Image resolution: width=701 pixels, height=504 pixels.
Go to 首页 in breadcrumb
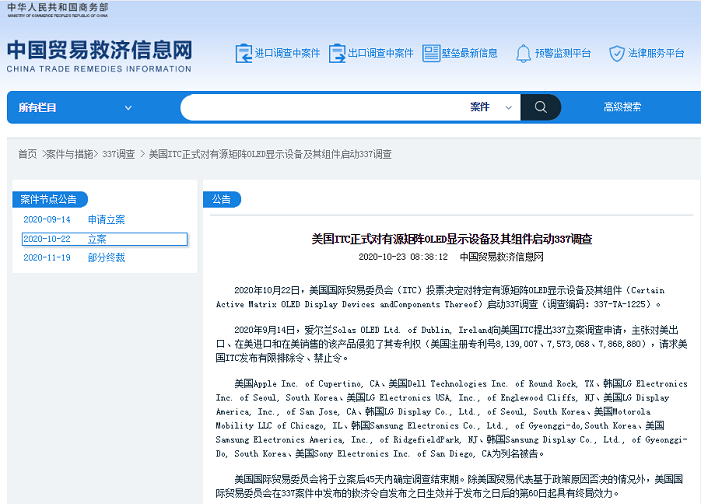tap(27, 154)
